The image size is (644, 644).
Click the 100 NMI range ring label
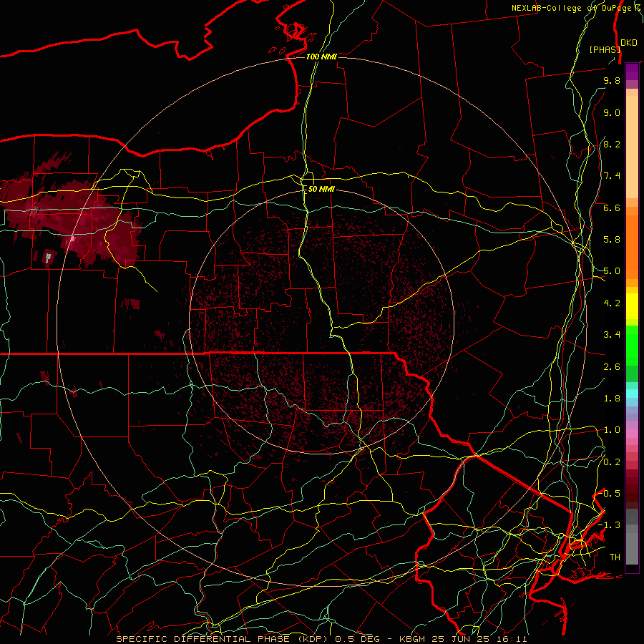coord(321,57)
